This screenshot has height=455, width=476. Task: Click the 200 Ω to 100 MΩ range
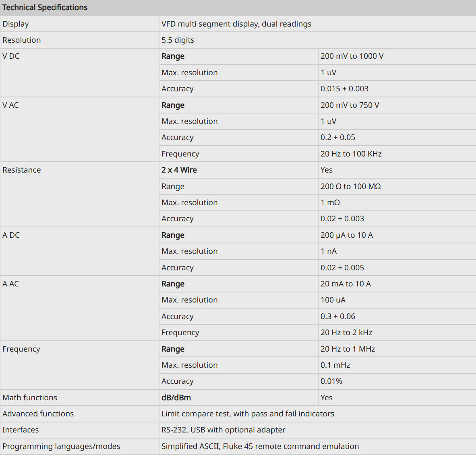[351, 186]
